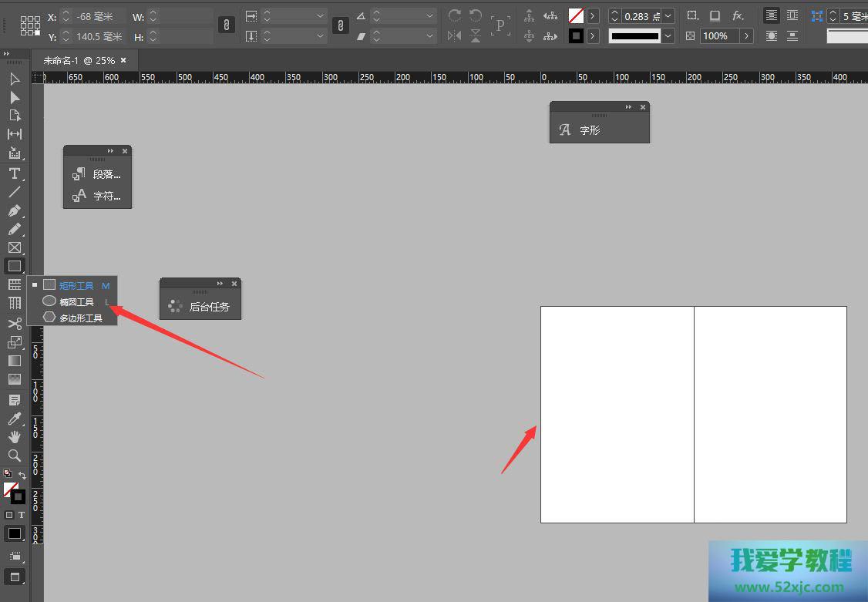Select the Zoom magnifier tool
This screenshot has height=602, width=868.
[x=14, y=456]
